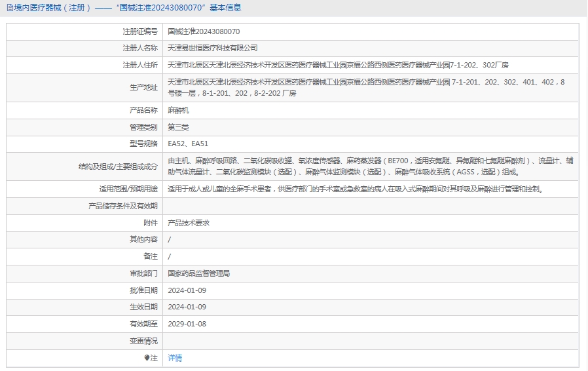Click the 管理类别 value 第三类
The width and height of the screenshot is (588, 371).
coord(178,127)
